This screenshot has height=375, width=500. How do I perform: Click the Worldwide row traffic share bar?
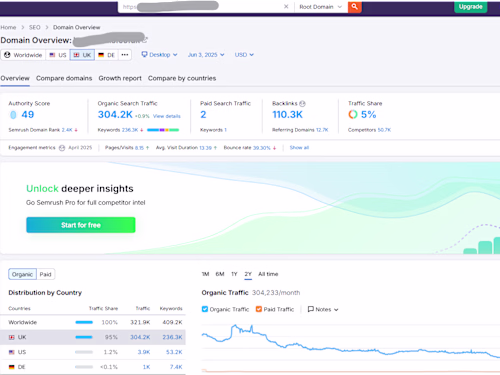tap(84, 322)
